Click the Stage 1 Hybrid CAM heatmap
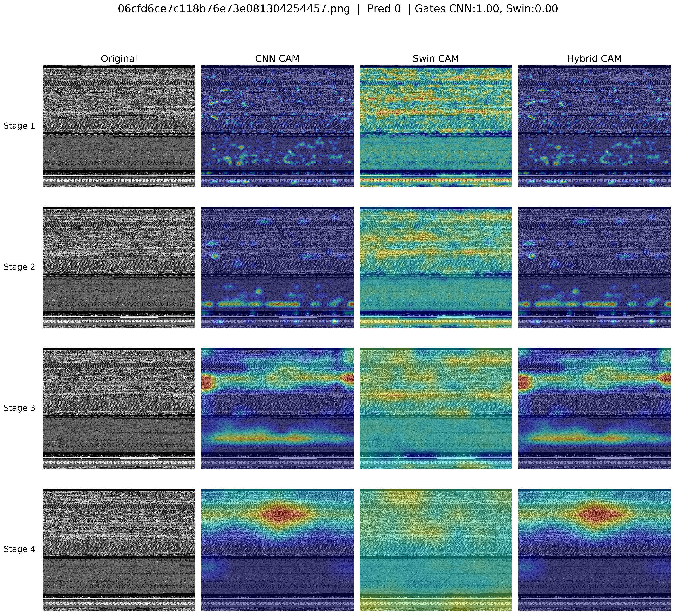 click(594, 126)
